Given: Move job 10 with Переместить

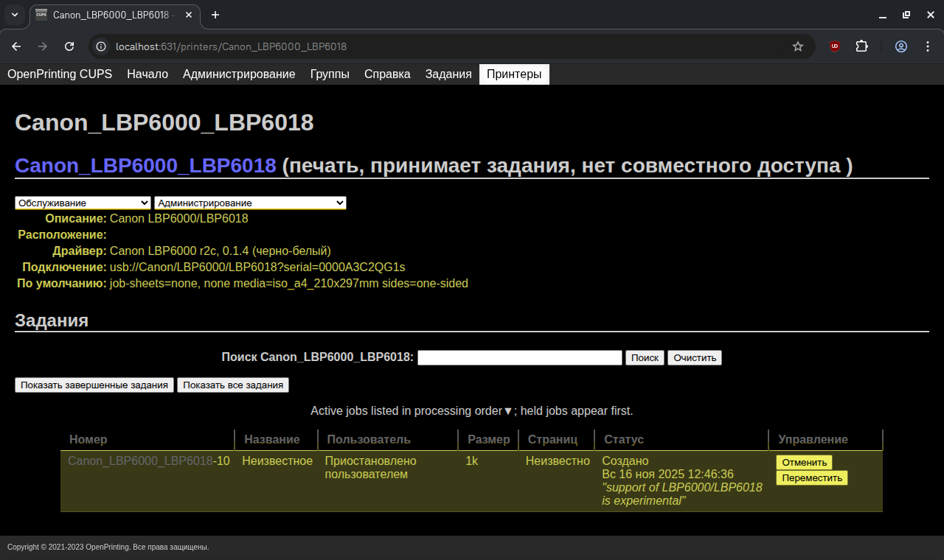Looking at the screenshot, I should click(x=812, y=477).
